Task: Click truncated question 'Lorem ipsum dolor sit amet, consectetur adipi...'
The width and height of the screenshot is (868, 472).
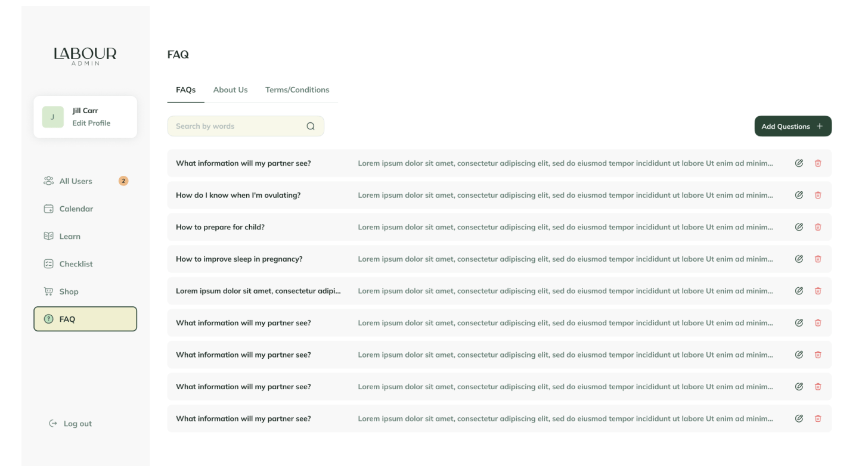Action: 258,291
